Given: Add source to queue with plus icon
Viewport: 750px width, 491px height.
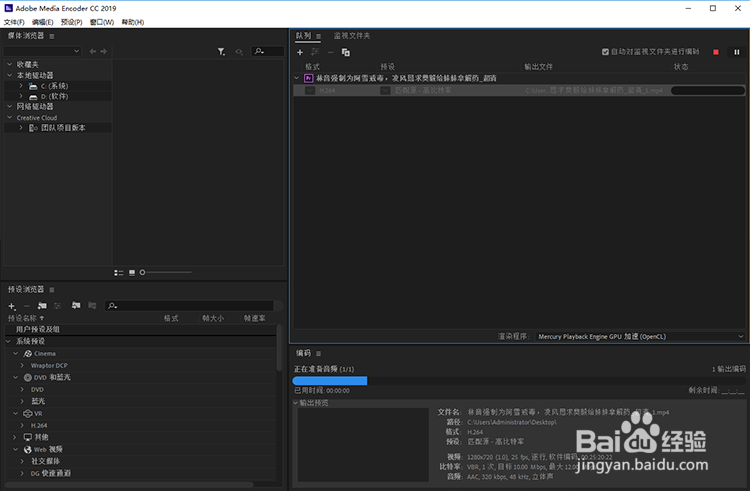Looking at the screenshot, I should pyautogui.click(x=300, y=52).
